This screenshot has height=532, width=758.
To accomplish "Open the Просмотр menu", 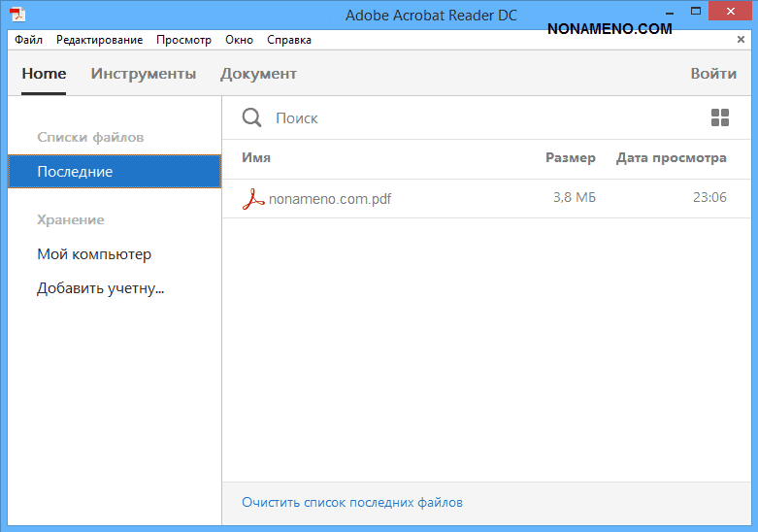I will [x=183, y=40].
